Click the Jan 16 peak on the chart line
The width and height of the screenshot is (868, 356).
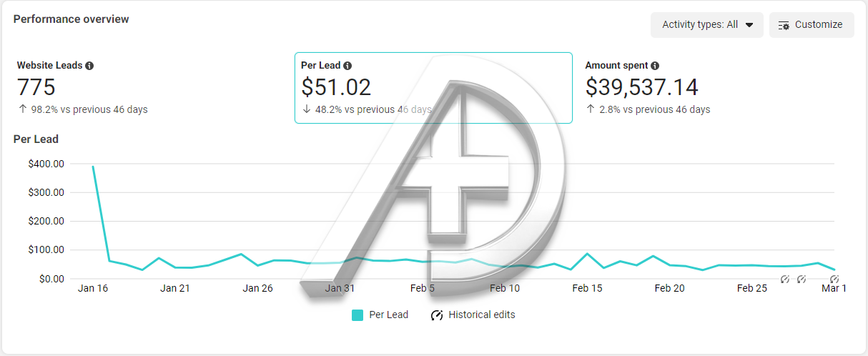(93, 167)
